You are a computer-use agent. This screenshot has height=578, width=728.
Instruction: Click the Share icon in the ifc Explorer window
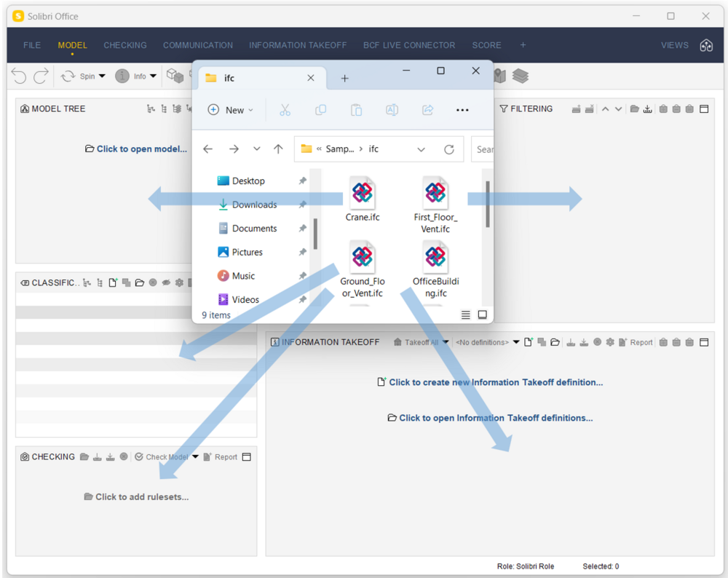427,110
